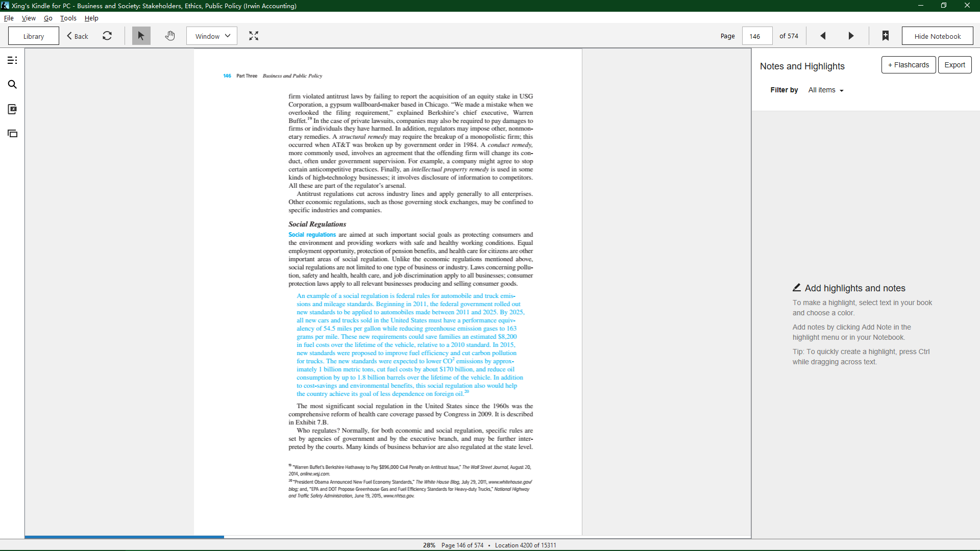Click the page number input field

click(x=757, y=36)
